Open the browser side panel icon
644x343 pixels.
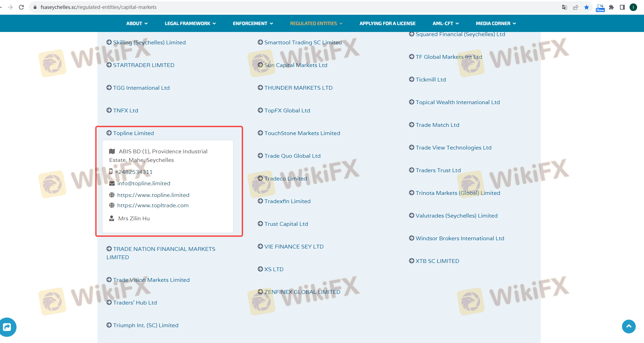[622, 7]
